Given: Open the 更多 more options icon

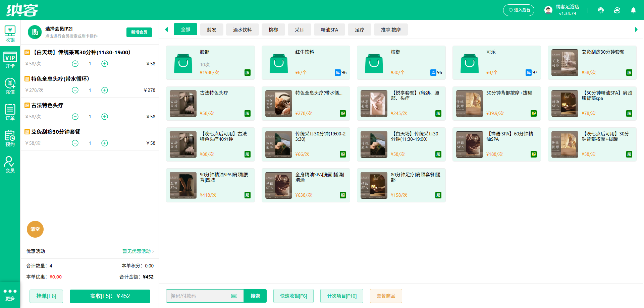Looking at the screenshot, I should [10, 295].
